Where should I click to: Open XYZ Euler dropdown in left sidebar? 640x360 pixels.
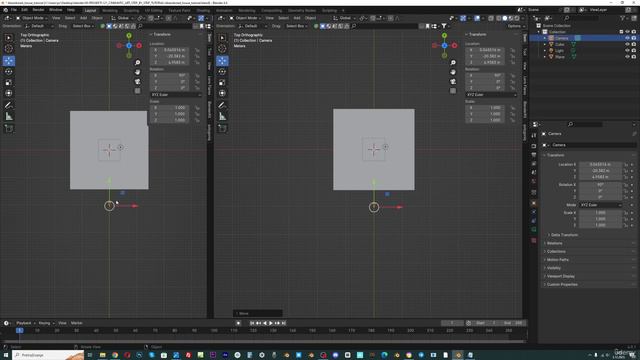pyautogui.click(x=175, y=95)
